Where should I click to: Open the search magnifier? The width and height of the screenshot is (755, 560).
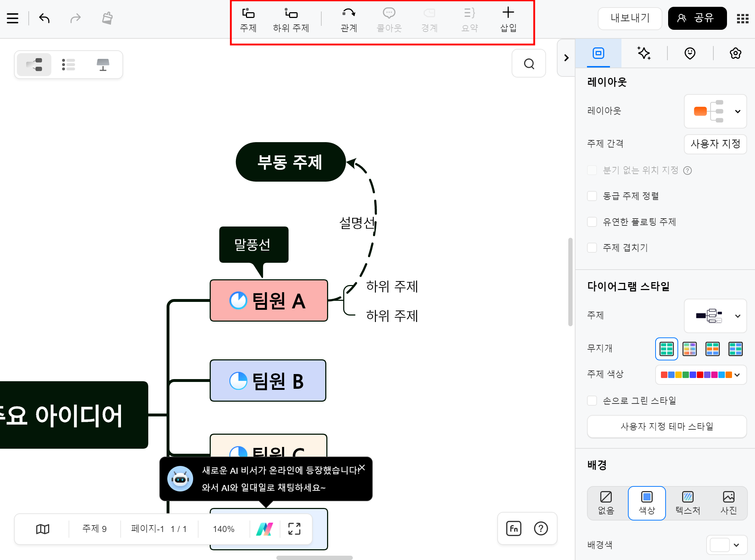[529, 64]
